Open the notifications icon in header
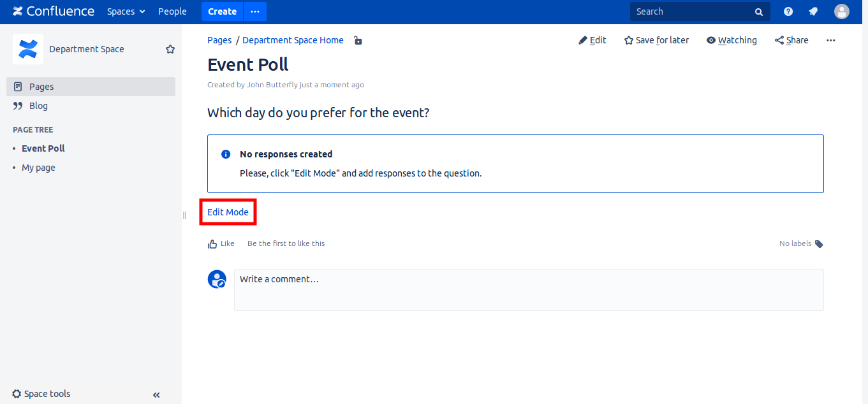The height and width of the screenshot is (404, 868). pos(813,11)
